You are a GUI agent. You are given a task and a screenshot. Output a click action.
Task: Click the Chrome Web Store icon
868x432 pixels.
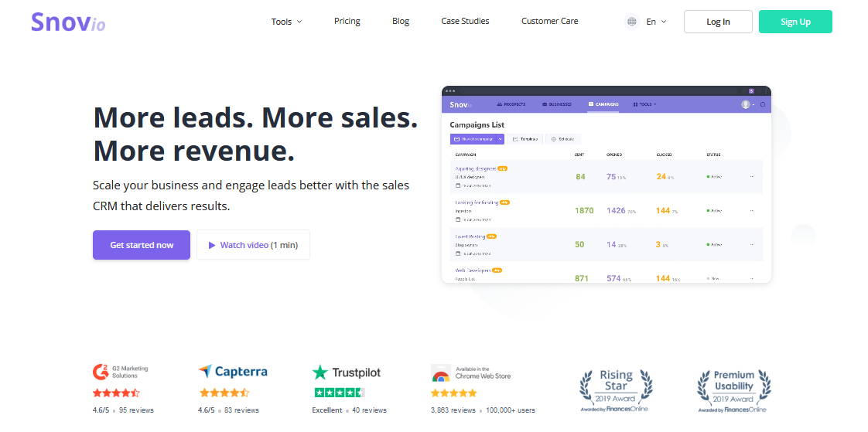[441, 372]
